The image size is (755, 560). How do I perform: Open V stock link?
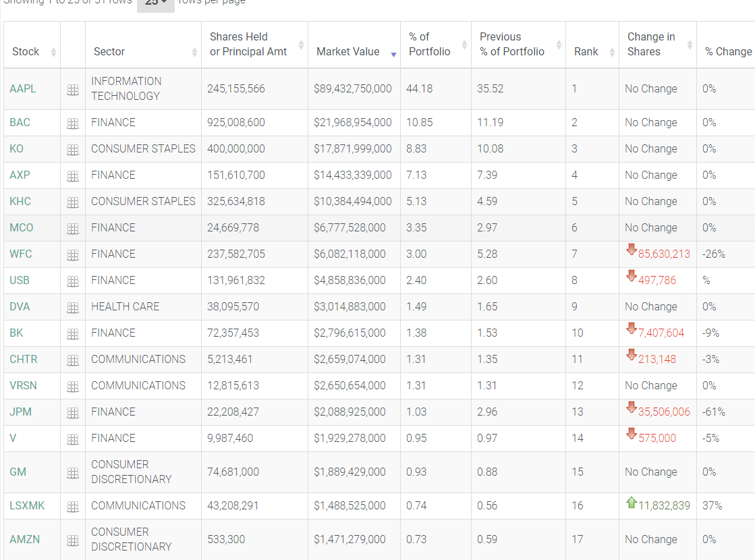[x=13, y=438]
